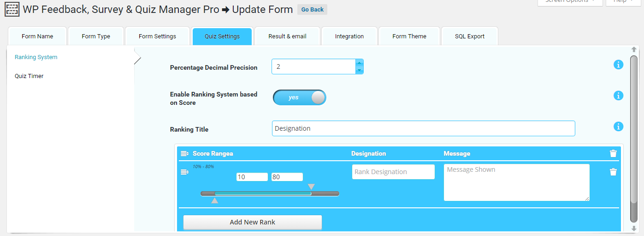Viewport: 644px width, 236px height.
Task: Open the Form Theme tab
Action: pos(409,36)
